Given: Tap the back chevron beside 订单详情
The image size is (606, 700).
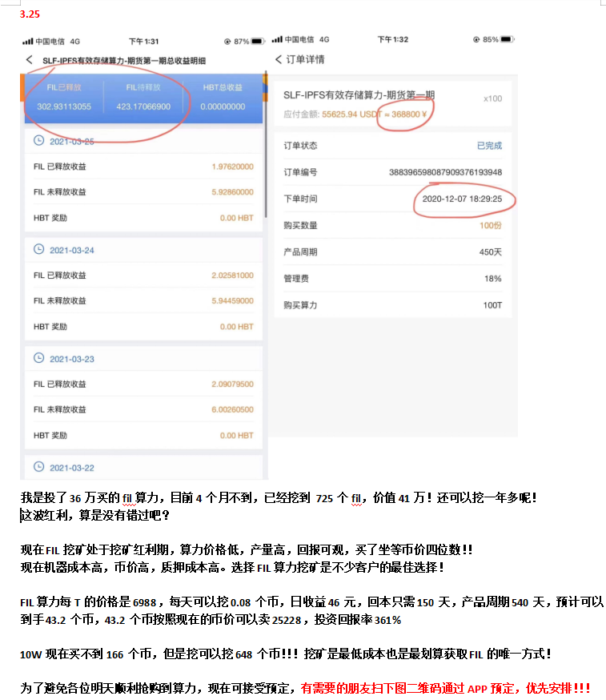Looking at the screenshot, I should 279,59.
